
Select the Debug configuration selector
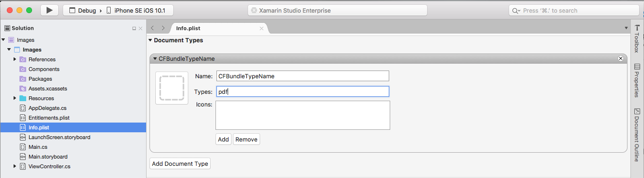coord(83,10)
